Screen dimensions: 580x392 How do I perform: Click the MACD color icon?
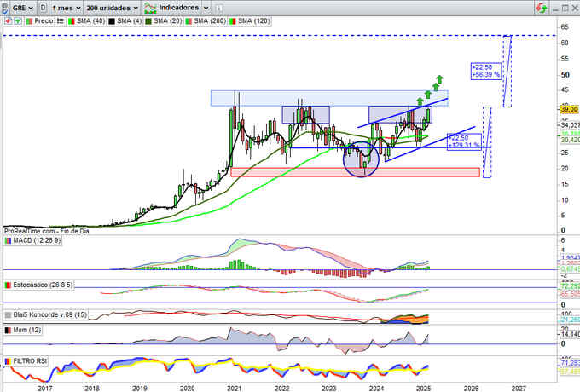coord(8,241)
